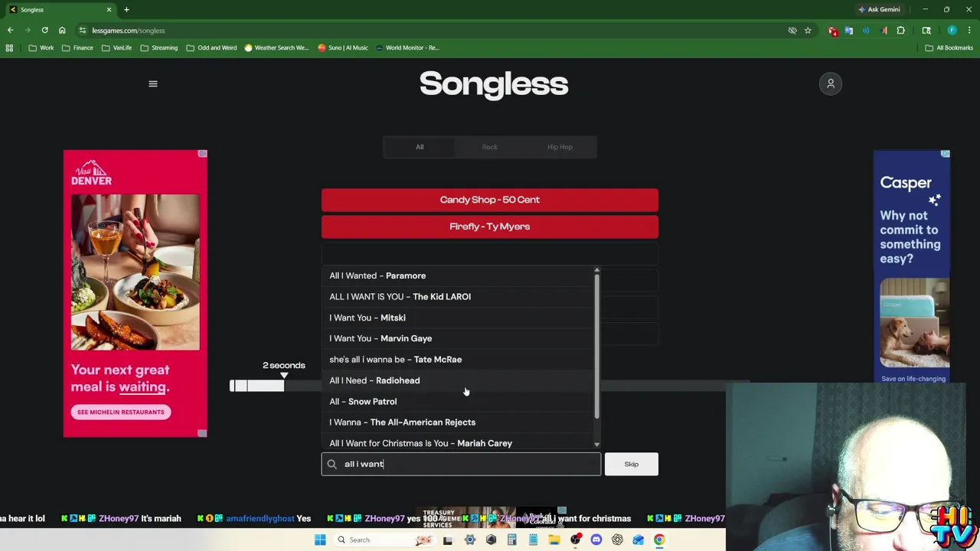Choose she's all i wanna be - Tate McRae
Screen dimensions: 980x551
[458, 359]
